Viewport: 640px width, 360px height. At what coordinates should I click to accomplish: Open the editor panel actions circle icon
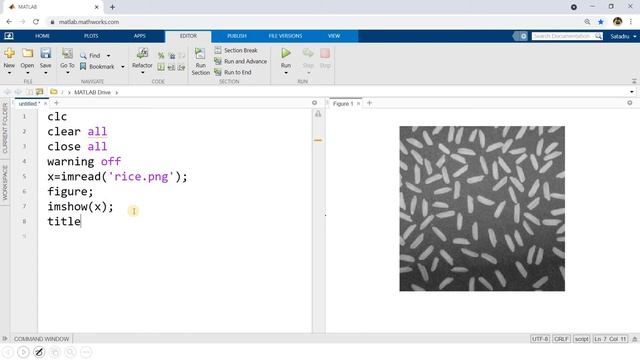point(314,103)
